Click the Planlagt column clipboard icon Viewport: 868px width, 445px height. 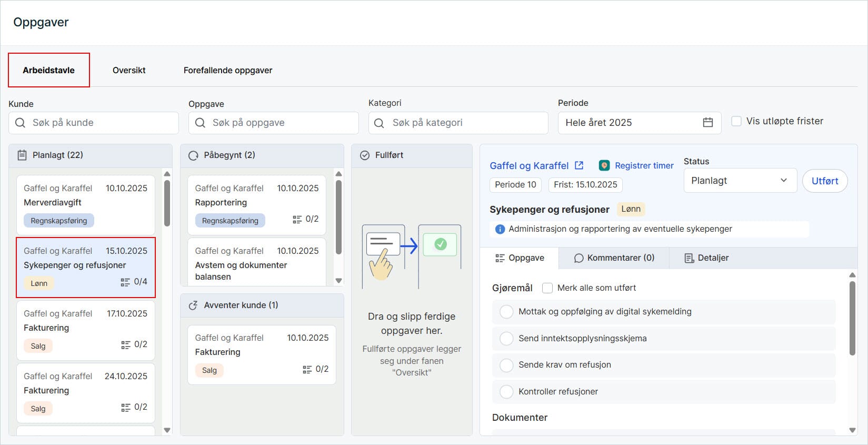click(22, 155)
